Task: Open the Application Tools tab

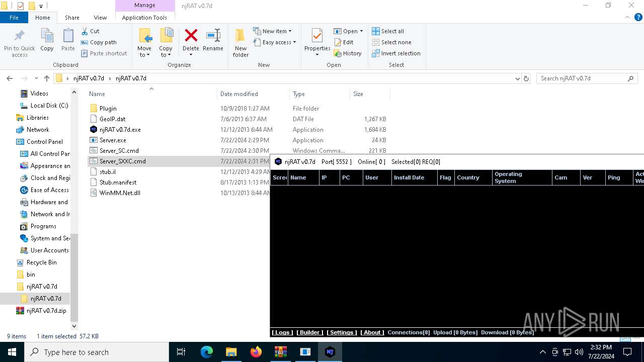Action: click(144, 18)
